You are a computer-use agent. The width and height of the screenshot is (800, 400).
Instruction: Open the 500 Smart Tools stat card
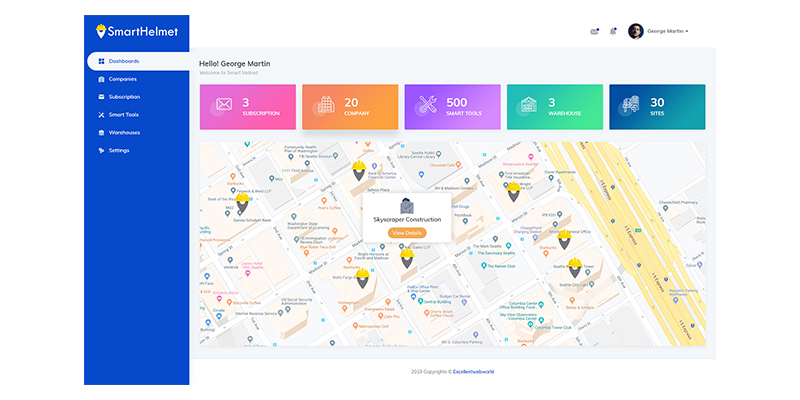coord(453,107)
